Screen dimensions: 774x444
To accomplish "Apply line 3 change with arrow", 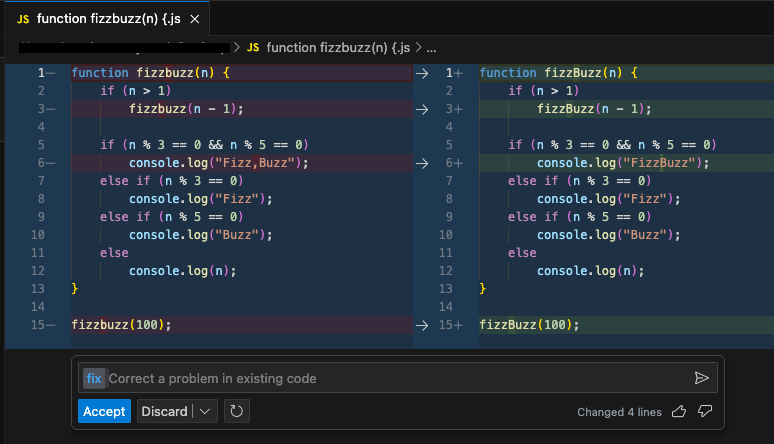I will tap(422, 109).
